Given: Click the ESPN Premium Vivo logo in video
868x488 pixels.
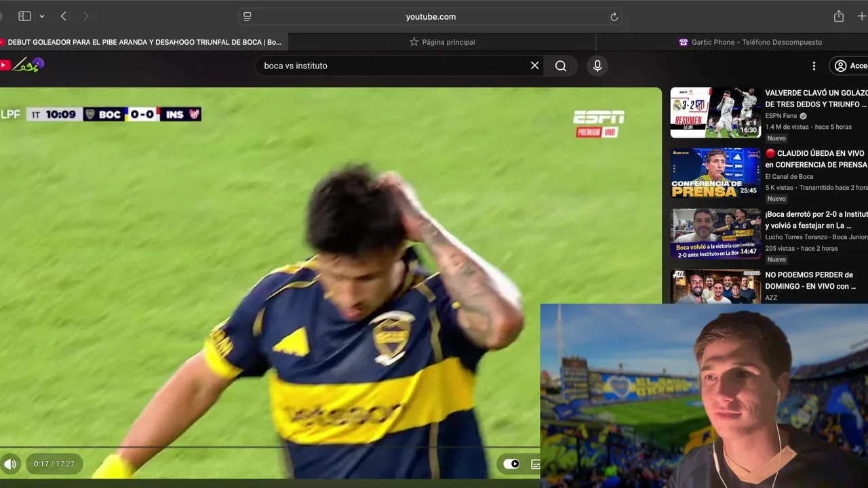Looking at the screenshot, I should (599, 123).
